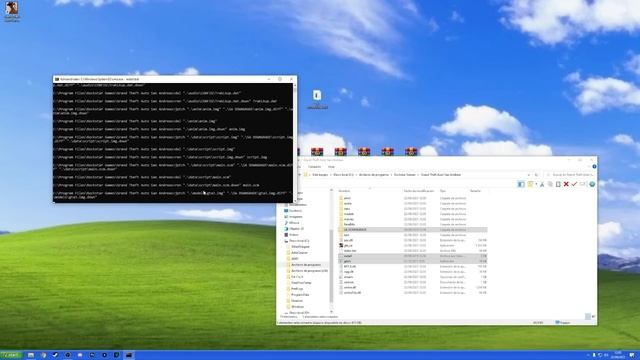Click the envelope icon in Explorer toolbar

coord(582,184)
